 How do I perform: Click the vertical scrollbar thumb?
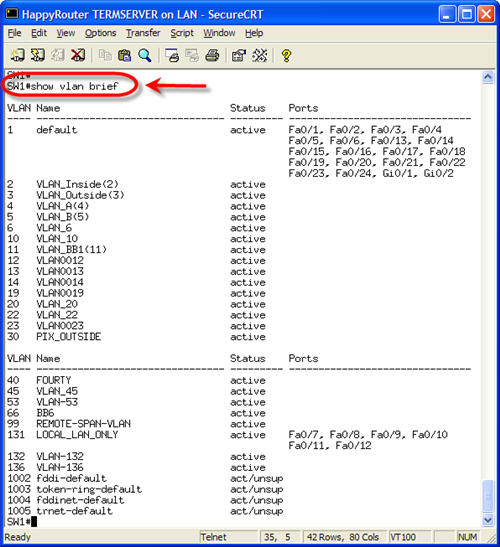(x=487, y=496)
